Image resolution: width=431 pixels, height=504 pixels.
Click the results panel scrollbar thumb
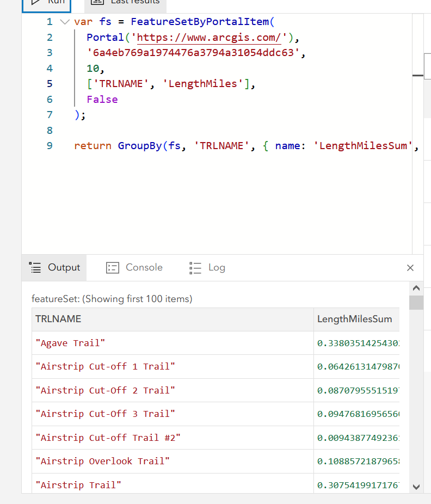point(416,302)
